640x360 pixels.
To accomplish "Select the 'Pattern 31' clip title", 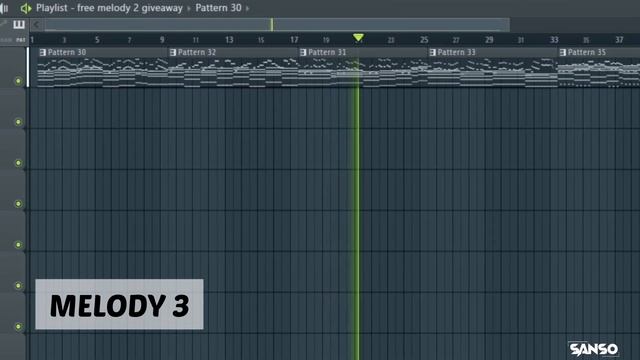I will (327, 52).
